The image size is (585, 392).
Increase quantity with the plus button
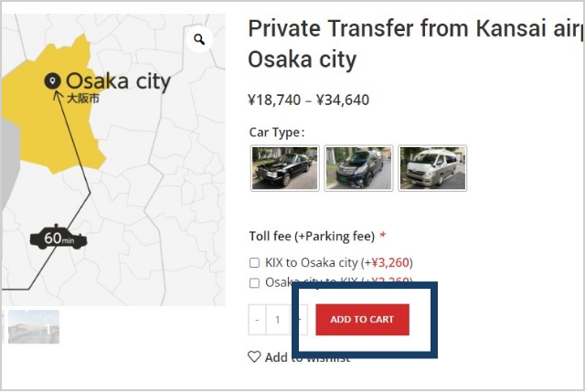[299, 320]
